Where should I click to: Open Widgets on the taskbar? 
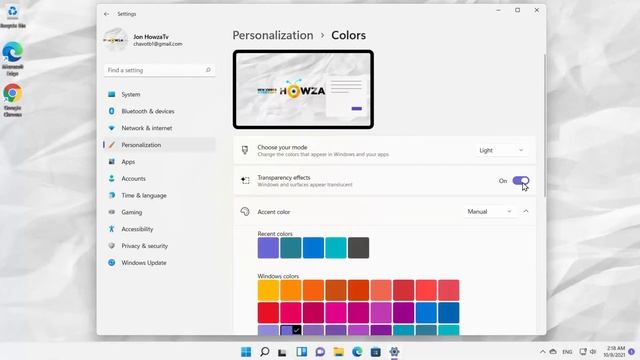point(302,351)
